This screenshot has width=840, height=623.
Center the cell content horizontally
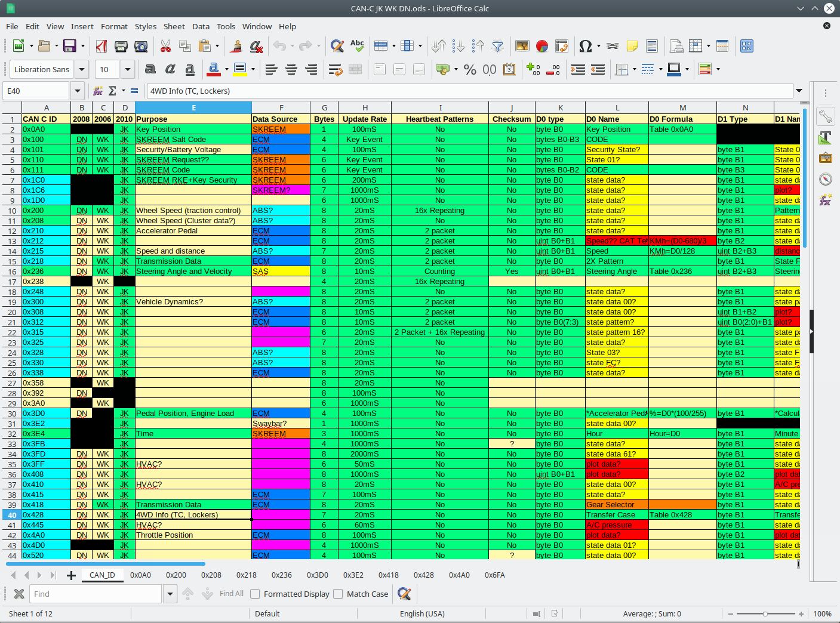pyautogui.click(x=291, y=69)
